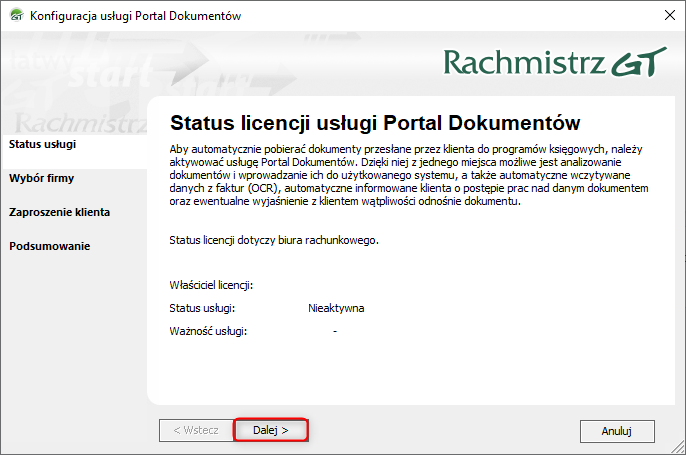The height and width of the screenshot is (455, 686).
Task: Click the Nieaktywna status value
Action: (x=336, y=308)
